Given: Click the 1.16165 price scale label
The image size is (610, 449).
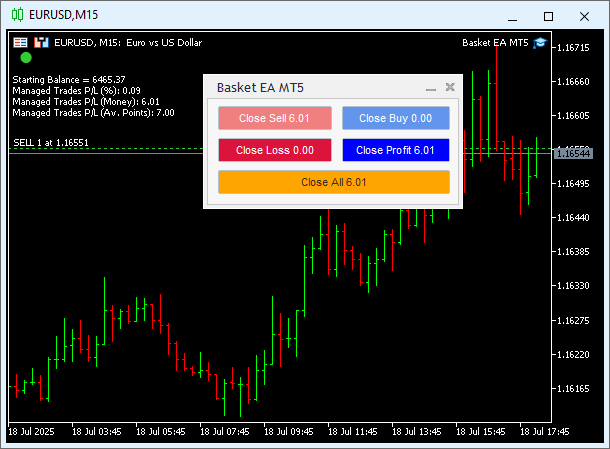Looking at the screenshot, I should pos(573,389).
